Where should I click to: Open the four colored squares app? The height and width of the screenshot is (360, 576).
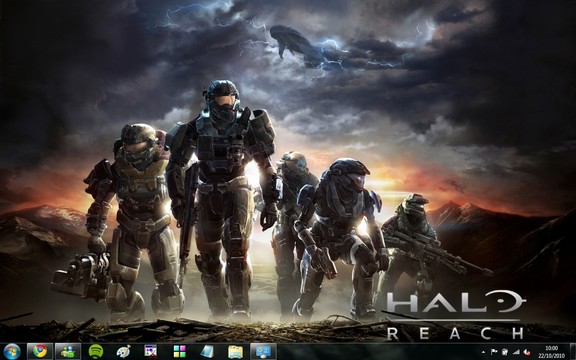[180, 352]
